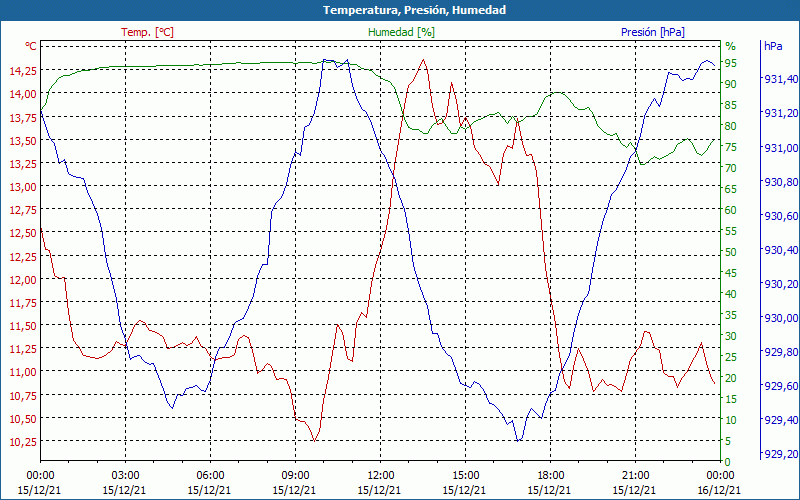The height and width of the screenshot is (500, 800).
Task: Click the '11,50' temperature axis value
Action: 23,326
